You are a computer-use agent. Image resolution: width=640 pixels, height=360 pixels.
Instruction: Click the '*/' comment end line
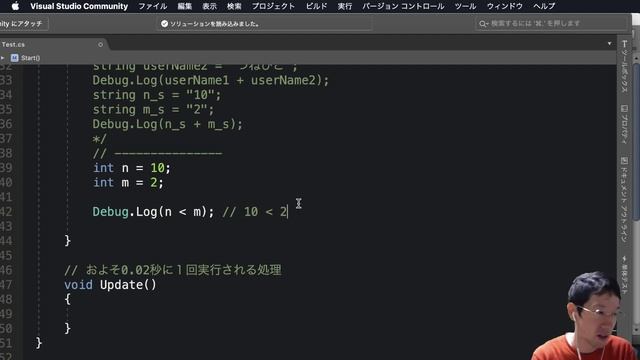click(100, 139)
